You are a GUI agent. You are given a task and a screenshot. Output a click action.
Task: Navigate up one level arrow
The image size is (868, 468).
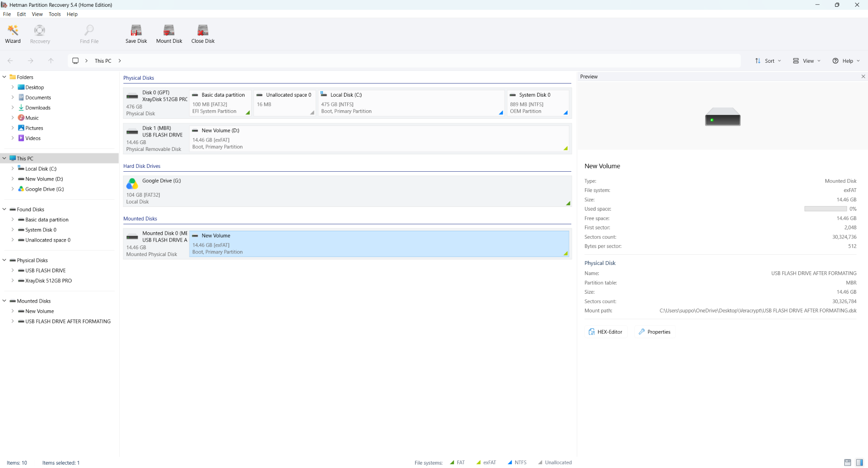51,61
